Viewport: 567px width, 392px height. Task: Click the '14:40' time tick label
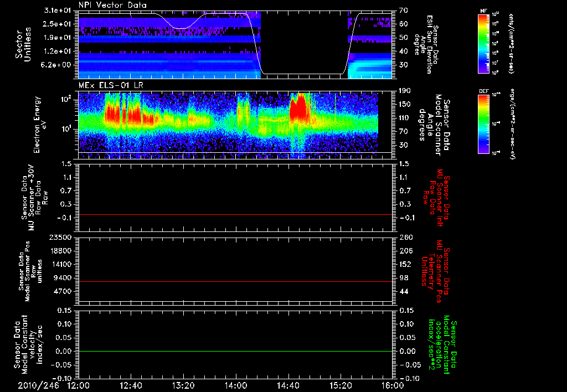[x=288, y=386]
